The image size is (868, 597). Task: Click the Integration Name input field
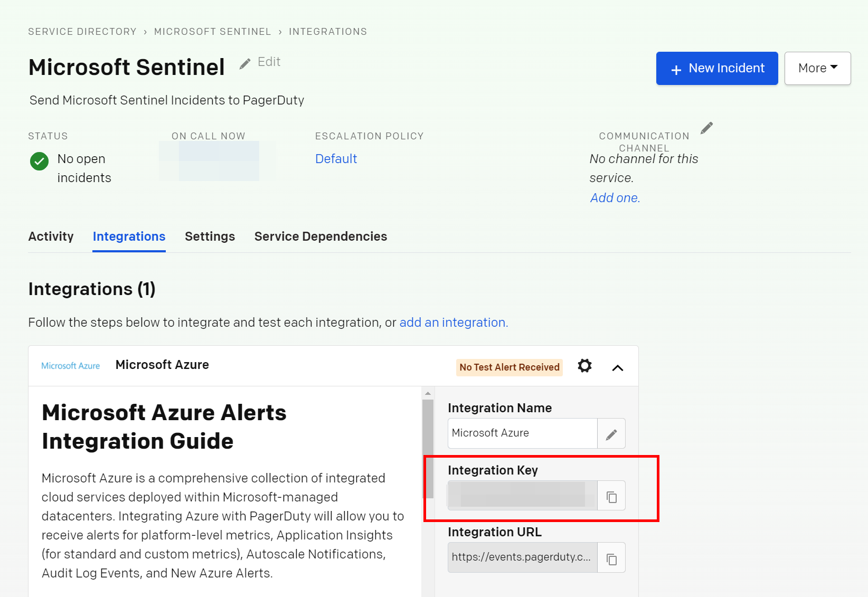pyautogui.click(x=523, y=433)
